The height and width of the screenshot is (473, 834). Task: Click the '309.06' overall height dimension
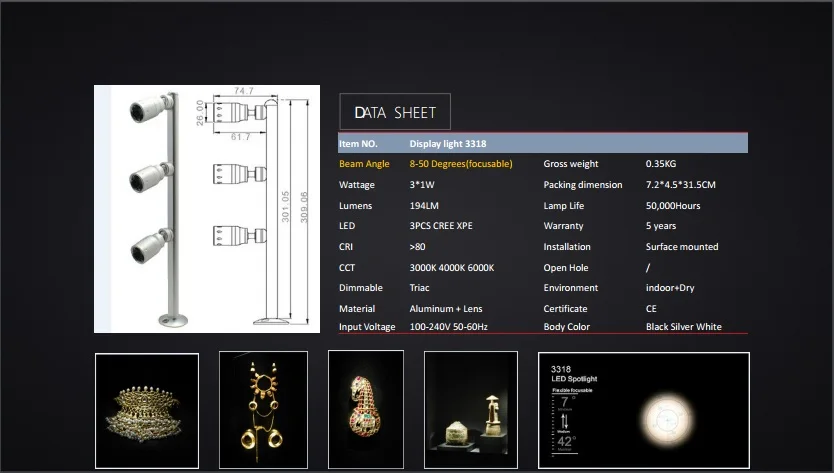304,208
